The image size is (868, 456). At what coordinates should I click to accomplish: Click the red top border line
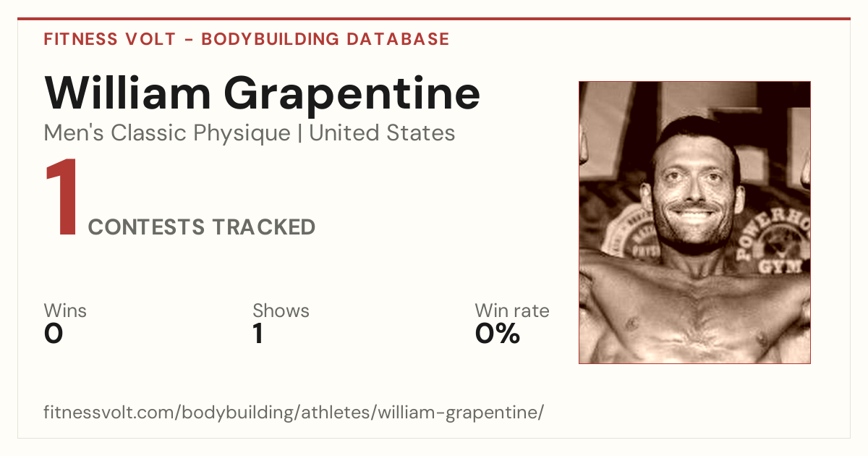pyautogui.click(x=434, y=19)
